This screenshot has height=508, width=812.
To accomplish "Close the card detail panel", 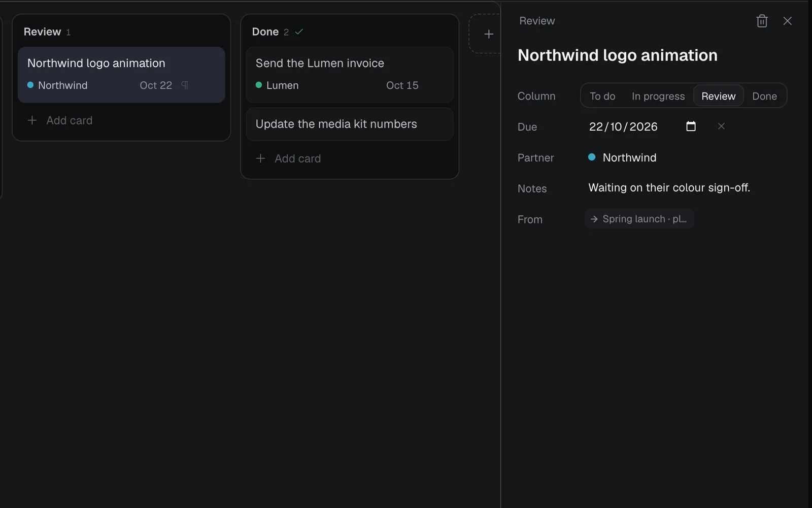I will click(x=787, y=21).
